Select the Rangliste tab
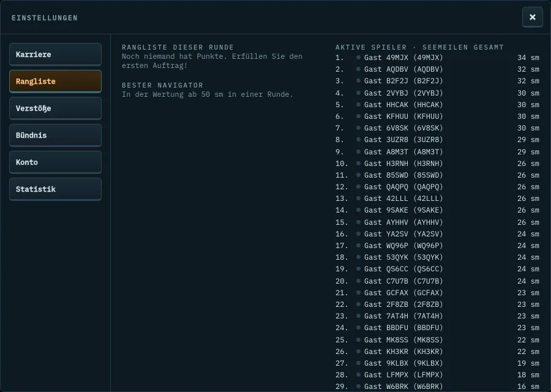This screenshot has width=551, height=392. pyautogui.click(x=55, y=81)
